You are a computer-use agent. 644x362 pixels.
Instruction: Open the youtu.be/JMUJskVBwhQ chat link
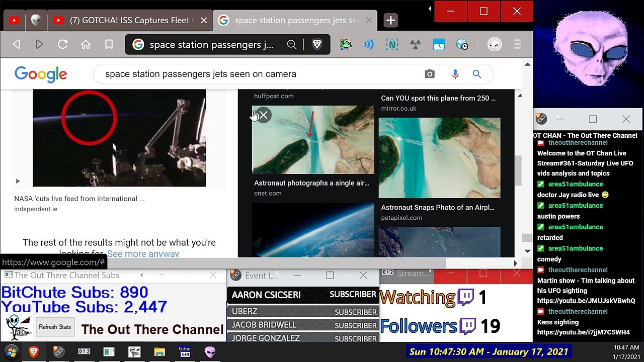586,301
